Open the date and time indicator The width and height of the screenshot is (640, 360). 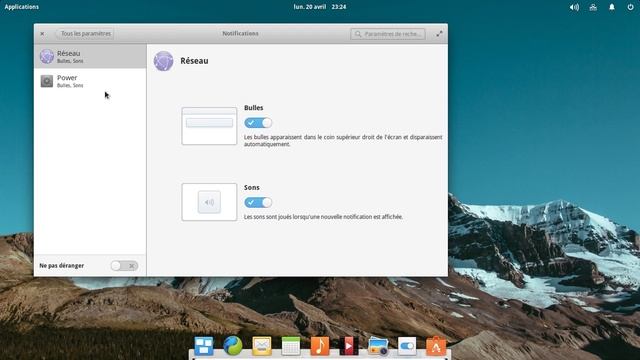pyautogui.click(x=320, y=7)
